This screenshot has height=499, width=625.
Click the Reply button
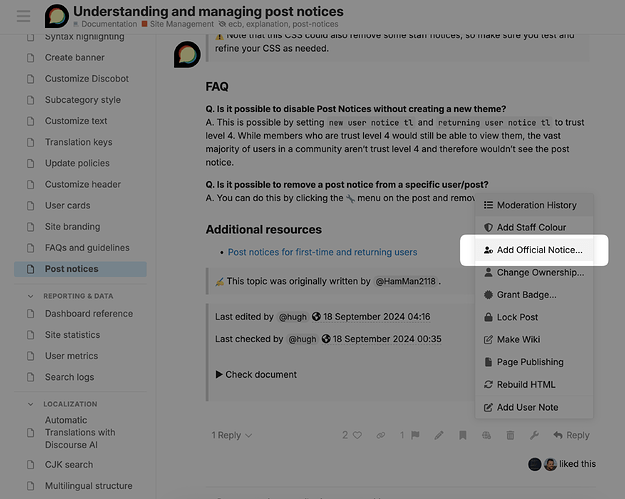[572, 435]
